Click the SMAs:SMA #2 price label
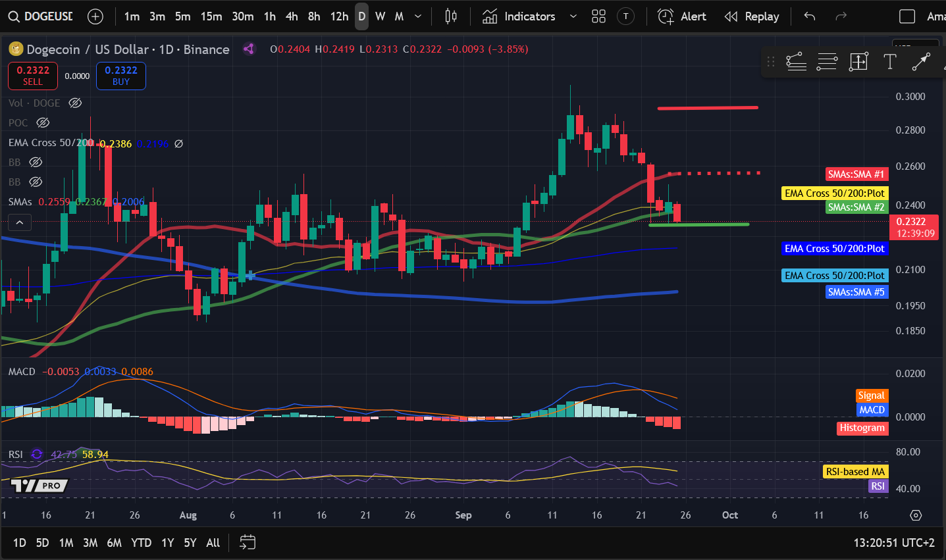The image size is (946, 560). coord(856,207)
